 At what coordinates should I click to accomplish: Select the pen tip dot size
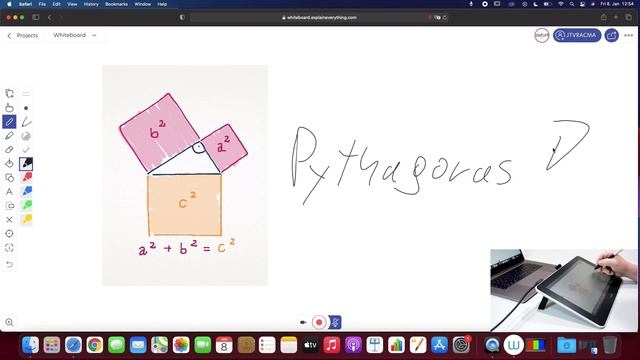pos(26,108)
